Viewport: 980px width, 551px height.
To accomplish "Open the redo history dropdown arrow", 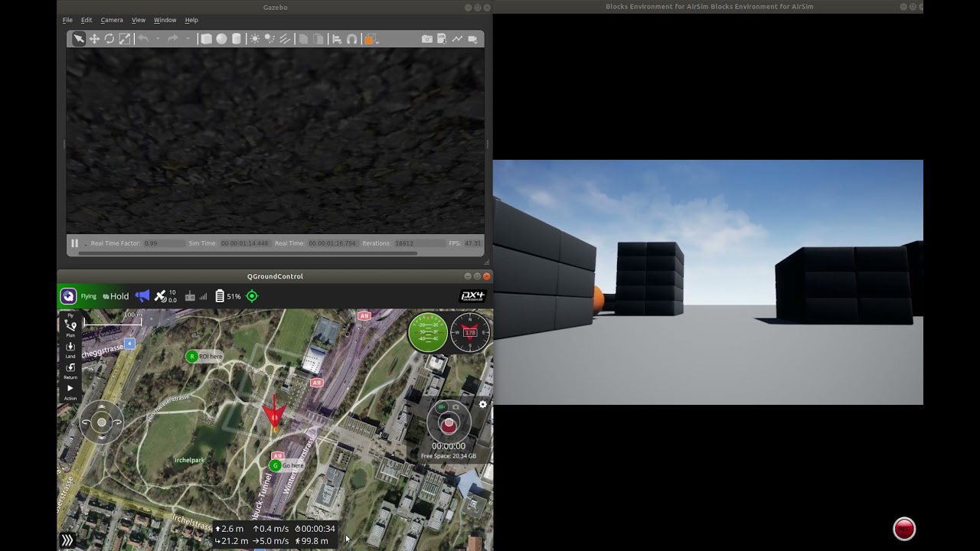I will click(x=188, y=39).
